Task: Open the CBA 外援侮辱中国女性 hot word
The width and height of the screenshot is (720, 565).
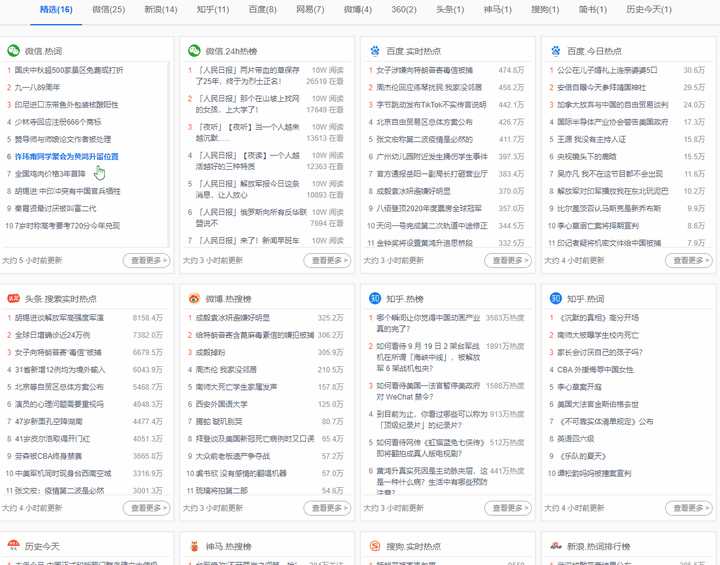Action: (x=595, y=369)
